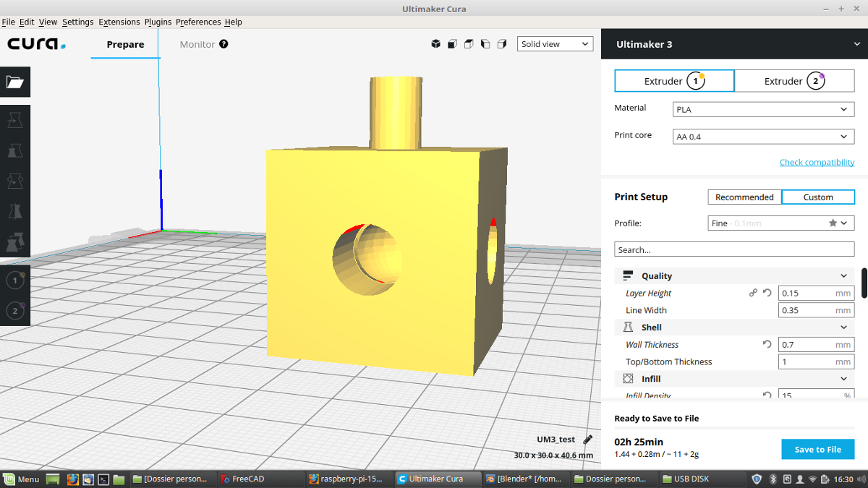The width and height of the screenshot is (868, 488).
Task: Click the Line Width value field
Action: click(816, 310)
